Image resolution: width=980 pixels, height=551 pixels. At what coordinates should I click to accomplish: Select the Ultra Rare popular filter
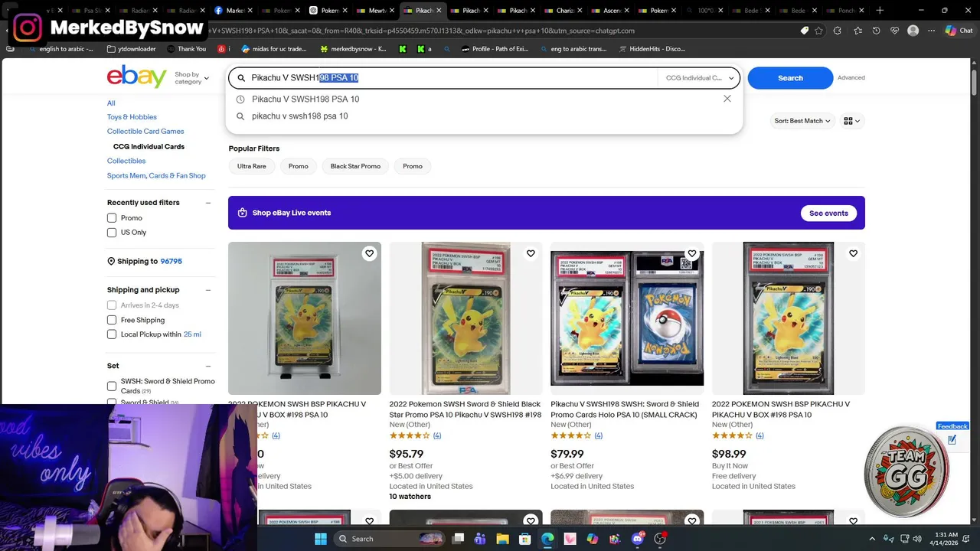[251, 166]
